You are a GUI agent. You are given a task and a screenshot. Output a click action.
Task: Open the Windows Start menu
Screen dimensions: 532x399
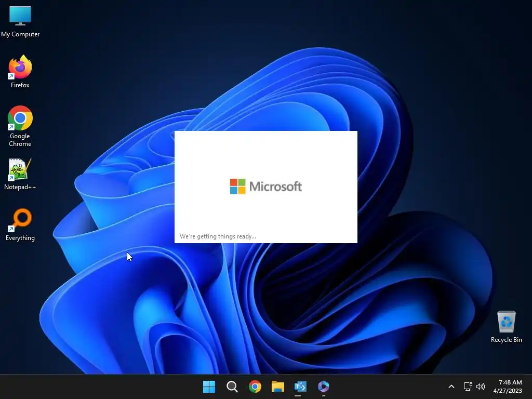(x=209, y=387)
